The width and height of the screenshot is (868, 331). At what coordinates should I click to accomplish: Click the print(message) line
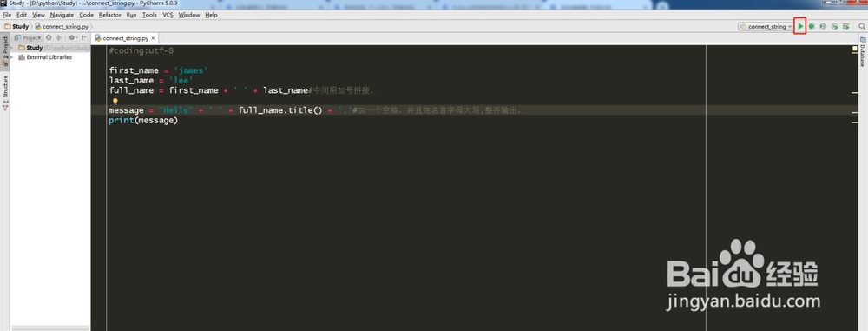(143, 120)
